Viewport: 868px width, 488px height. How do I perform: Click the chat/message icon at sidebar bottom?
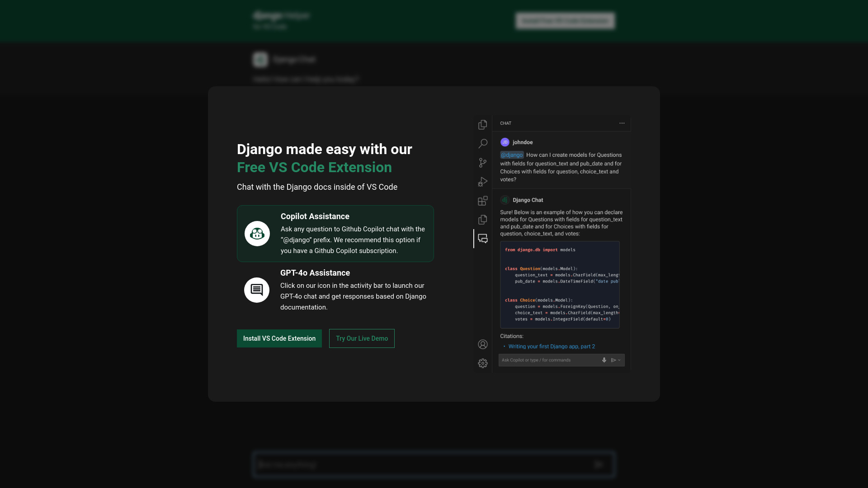tap(483, 238)
